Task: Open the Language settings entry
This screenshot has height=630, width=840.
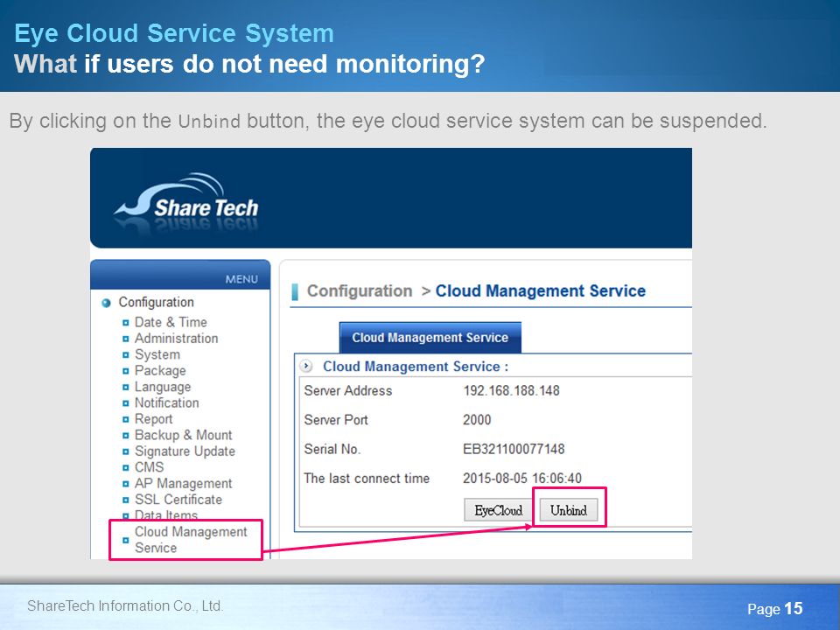Action: point(163,386)
